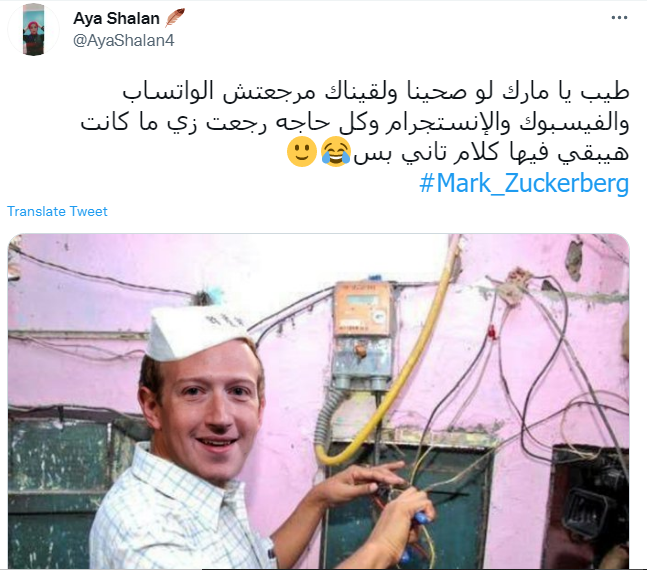Open the #Mark_Zuckerberg hashtag
Image resolution: width=647 pixels, height=570 pixels.
click(524, 183)
